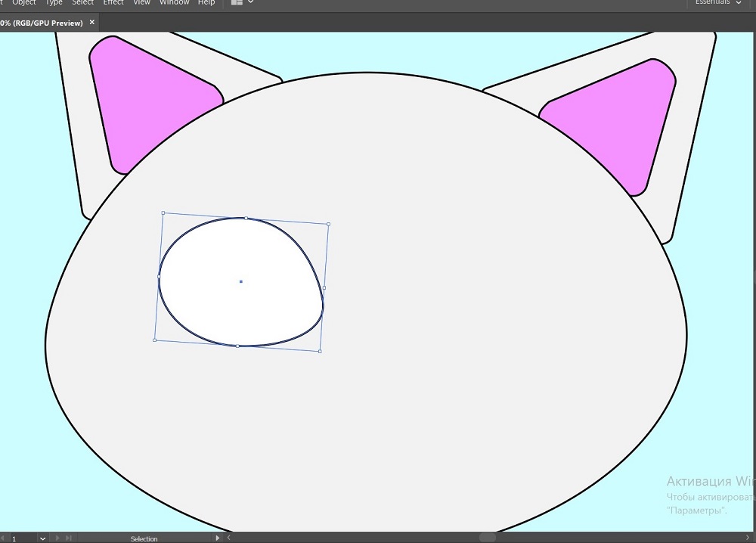
Task: Click the center point of the selected eye shape
Action: 240,281
